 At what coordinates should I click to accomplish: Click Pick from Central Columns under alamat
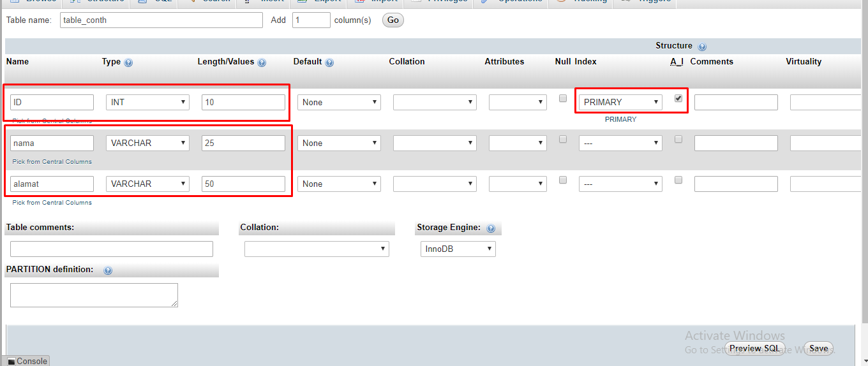click(52, 202)
